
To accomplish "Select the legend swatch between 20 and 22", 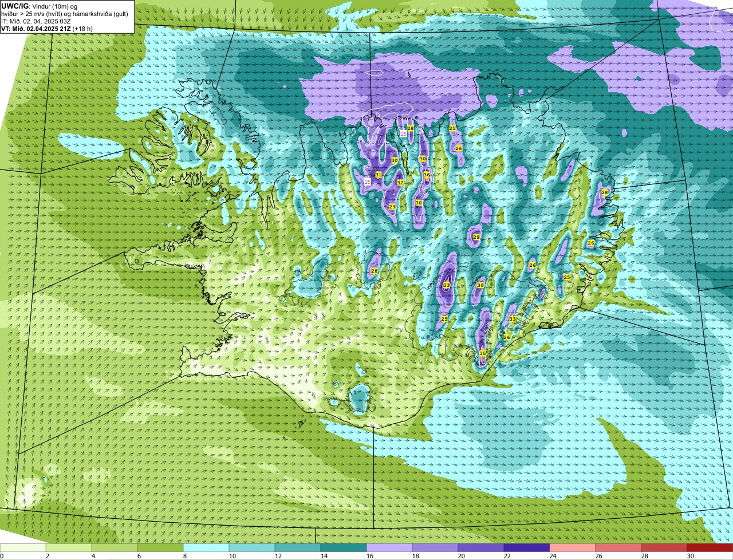I will (x=481, y=547).
